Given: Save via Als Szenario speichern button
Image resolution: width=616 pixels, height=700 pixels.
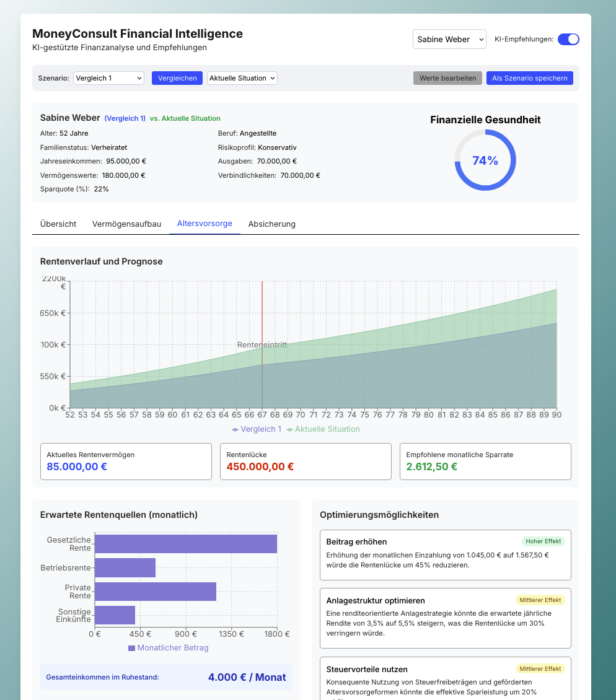Looking at the screenshot, I should point(530,78).
